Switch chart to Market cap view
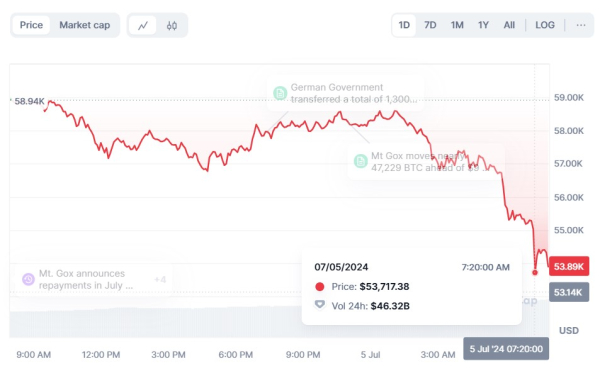This screenshot has width=600, height=371. pos(85,25)
